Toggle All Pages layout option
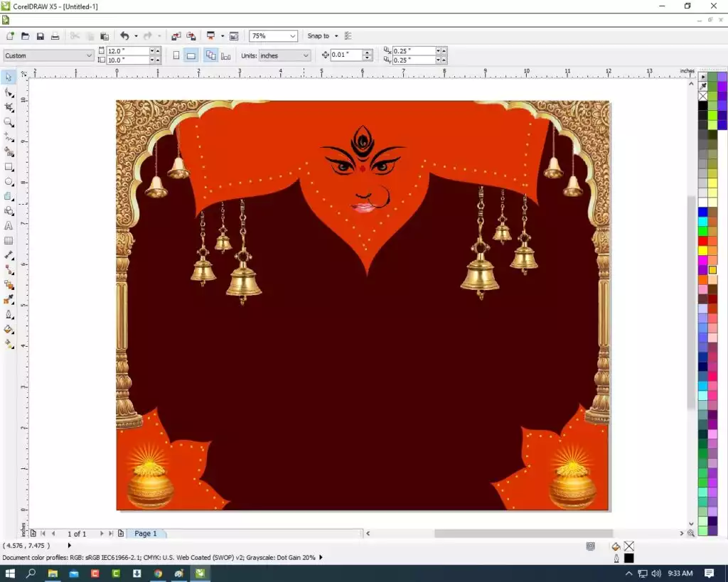 (210, 55)
